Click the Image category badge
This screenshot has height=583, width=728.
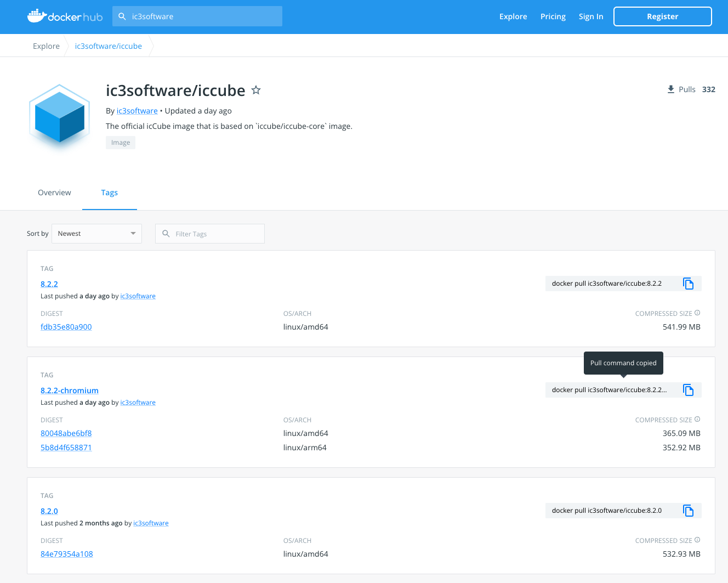coord(121,143)
